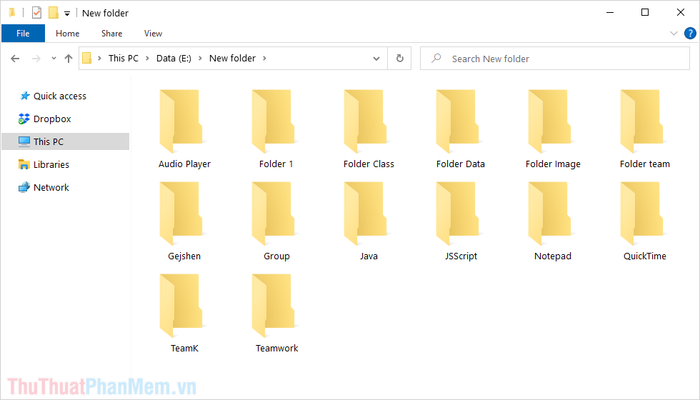The image size is (700, 400).
Task: Select the Gejshen folder icon
Action: coord(182,213)
